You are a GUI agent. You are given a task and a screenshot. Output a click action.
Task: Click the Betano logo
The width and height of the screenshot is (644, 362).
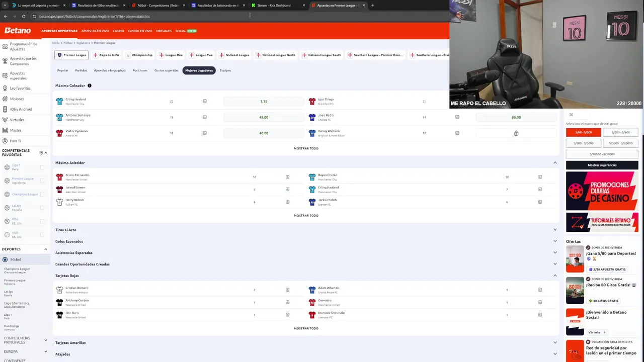click(x=18, y=31)
